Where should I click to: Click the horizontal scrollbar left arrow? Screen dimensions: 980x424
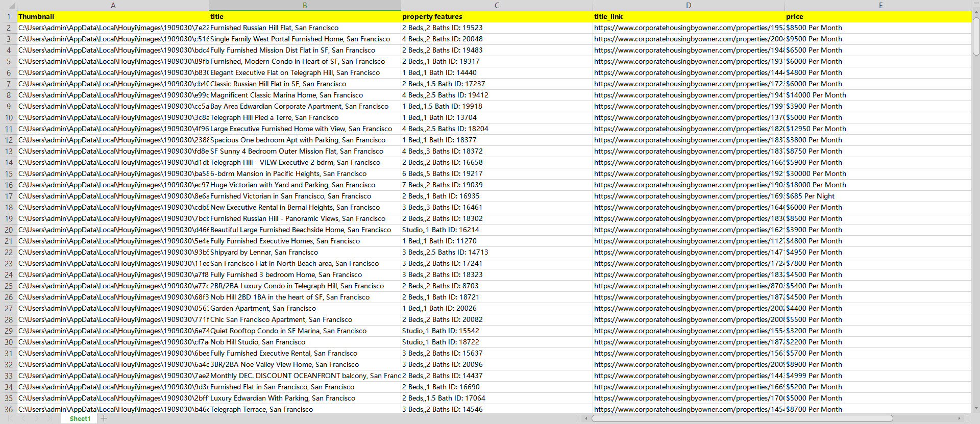(x=586, y=418)
